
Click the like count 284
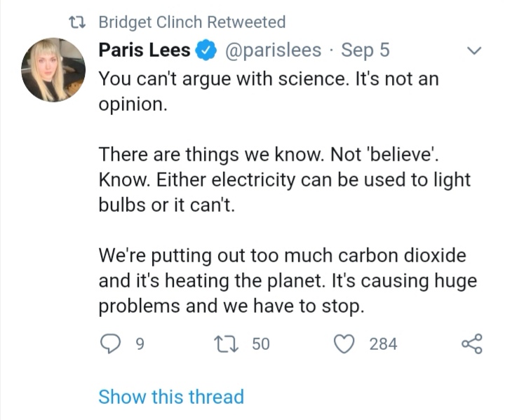pos(383,344)
